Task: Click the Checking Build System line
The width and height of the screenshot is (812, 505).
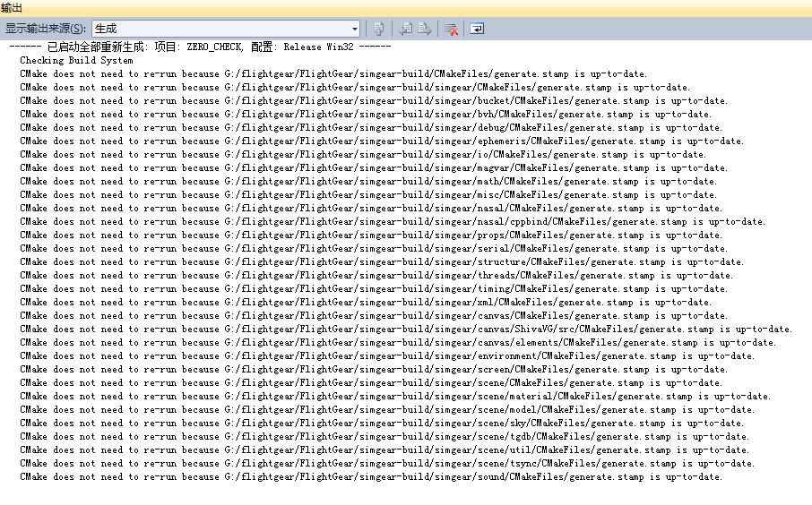Action: (77, 61)
